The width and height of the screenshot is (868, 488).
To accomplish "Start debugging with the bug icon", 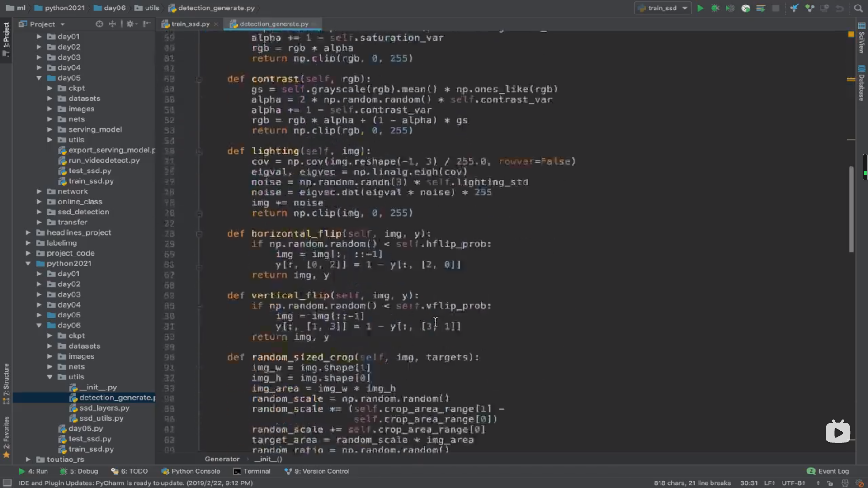I will 715,8.
